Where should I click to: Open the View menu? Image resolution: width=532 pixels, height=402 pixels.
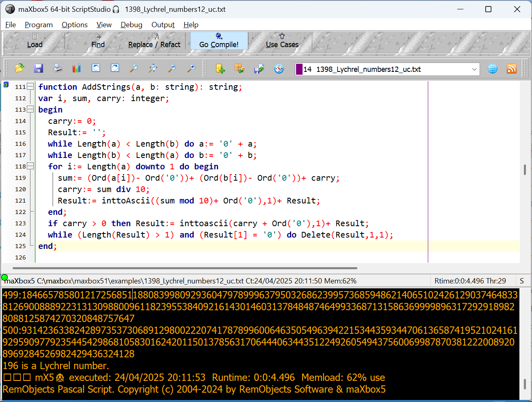click(104, 25)
